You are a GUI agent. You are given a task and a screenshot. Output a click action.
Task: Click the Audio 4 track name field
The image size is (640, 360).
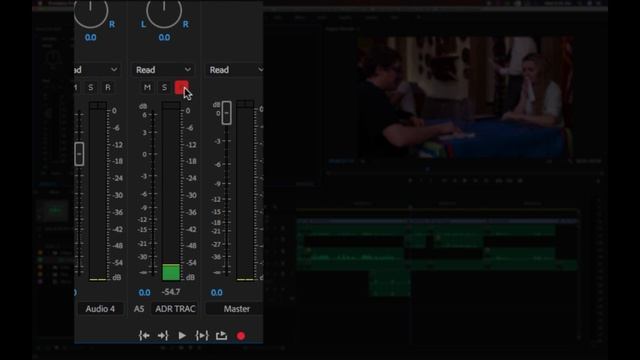(100, 309)
